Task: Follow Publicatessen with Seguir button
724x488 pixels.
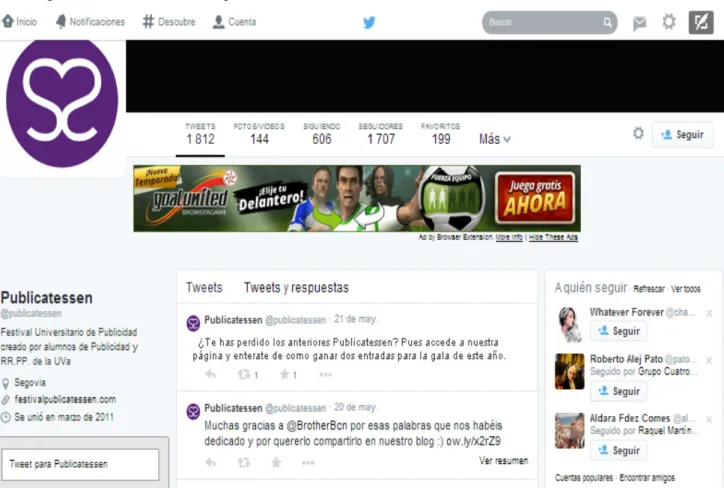Action: click(x=682, y=134)
